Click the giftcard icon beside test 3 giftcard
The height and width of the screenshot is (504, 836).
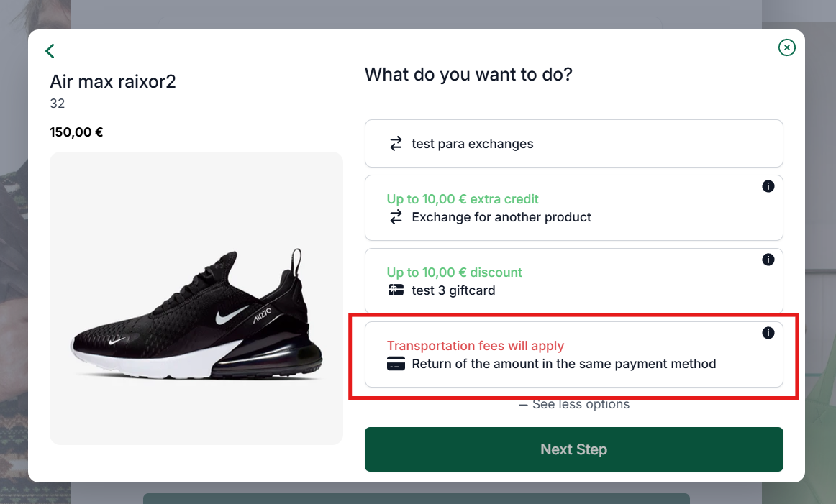click(x=396, y=290)
